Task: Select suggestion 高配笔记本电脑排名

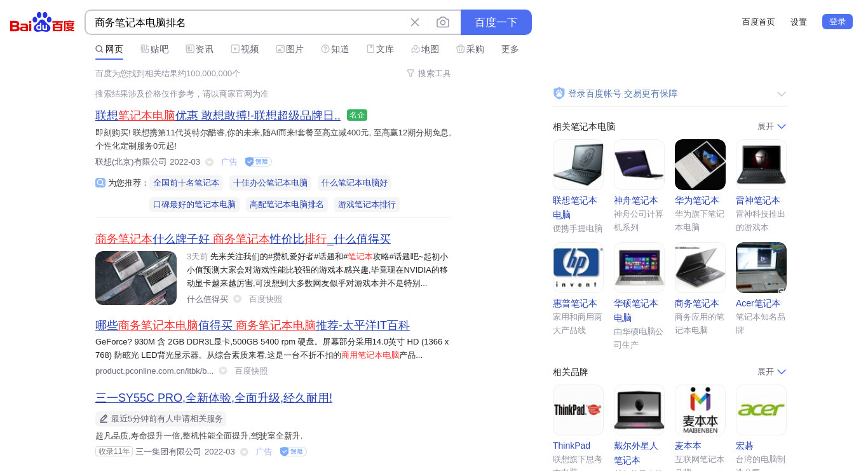Action: tap(287, 205)
